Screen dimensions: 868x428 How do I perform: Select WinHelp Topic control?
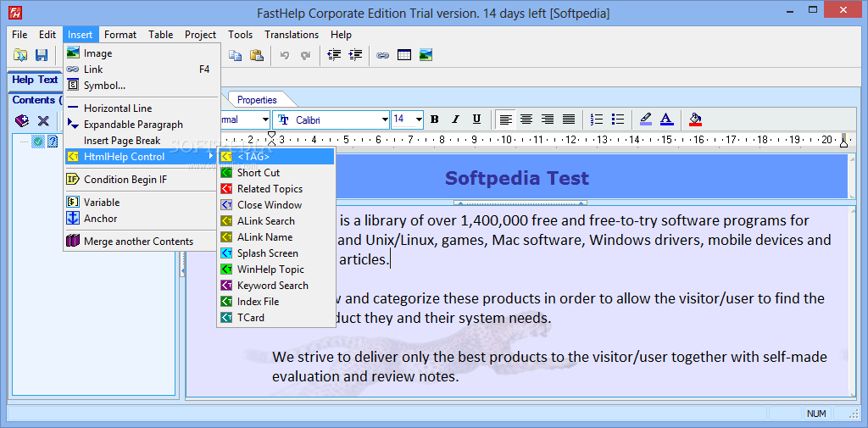point(276,270)
